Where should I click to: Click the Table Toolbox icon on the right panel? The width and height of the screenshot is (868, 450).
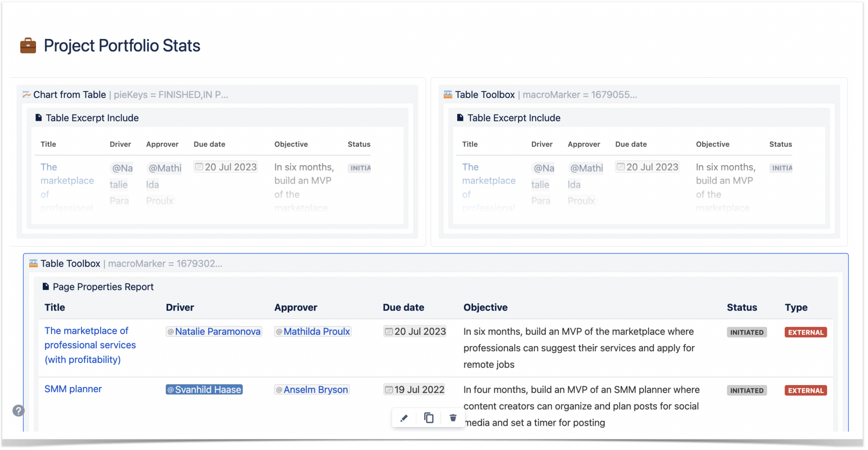click(x=448, y=94)
